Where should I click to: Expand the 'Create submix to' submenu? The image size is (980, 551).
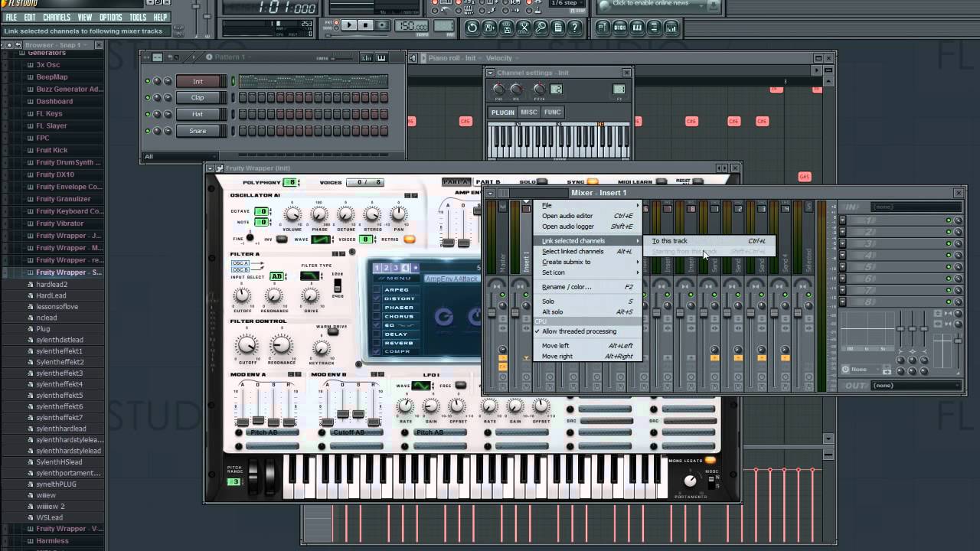pos(587,262)
